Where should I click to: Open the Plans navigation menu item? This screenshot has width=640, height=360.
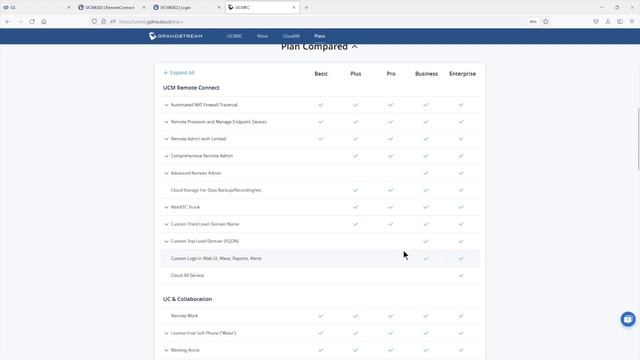click(x=320, y=36)
